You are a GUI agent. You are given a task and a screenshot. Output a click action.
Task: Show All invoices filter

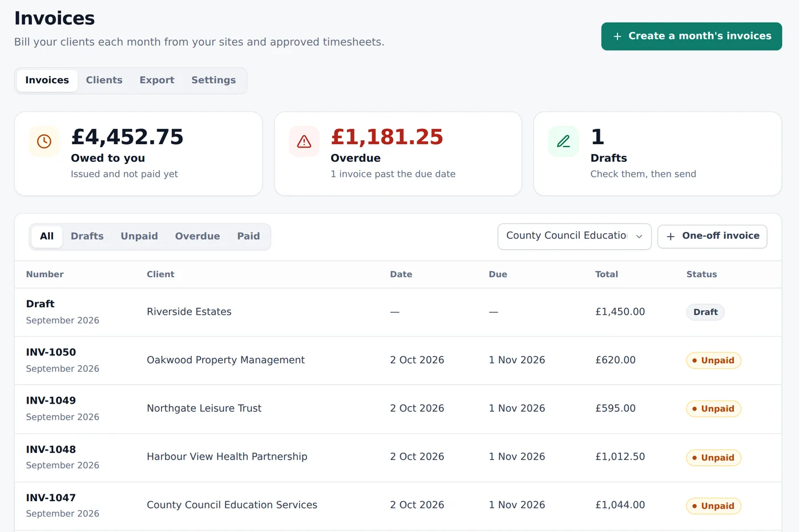47,236
